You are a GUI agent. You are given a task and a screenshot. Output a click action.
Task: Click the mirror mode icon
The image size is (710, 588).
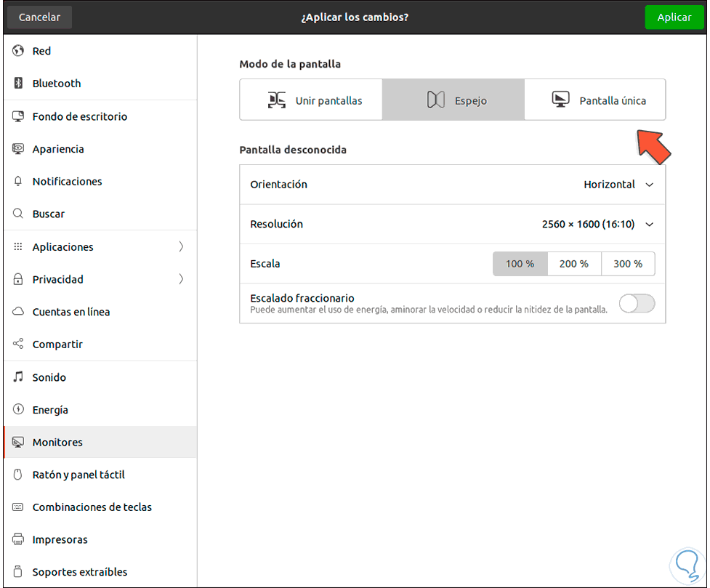(435, 100)
